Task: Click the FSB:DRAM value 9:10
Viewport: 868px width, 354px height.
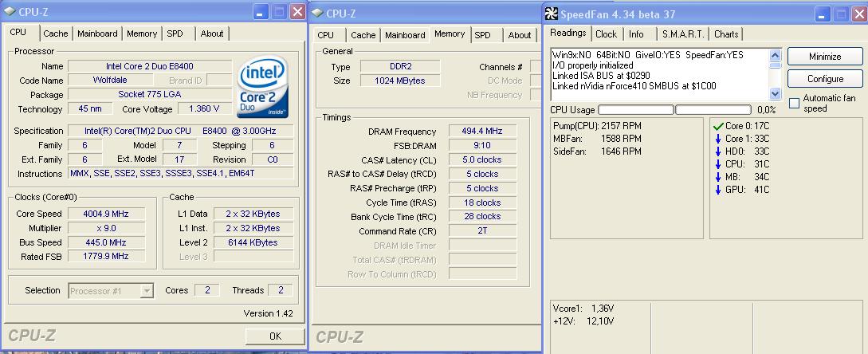Action: click(x=482, y=146)
